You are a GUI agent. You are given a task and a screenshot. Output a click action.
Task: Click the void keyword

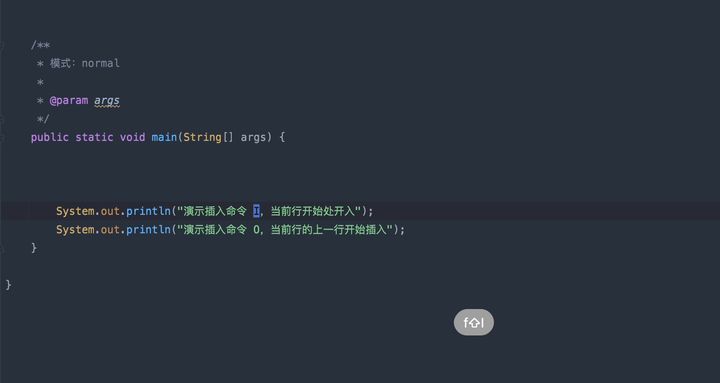(x=132, y=137)
